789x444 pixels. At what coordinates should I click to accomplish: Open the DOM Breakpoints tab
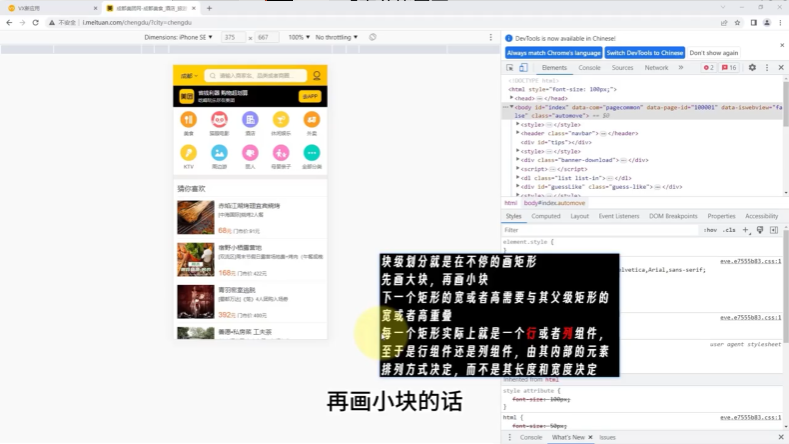point(673,216)
